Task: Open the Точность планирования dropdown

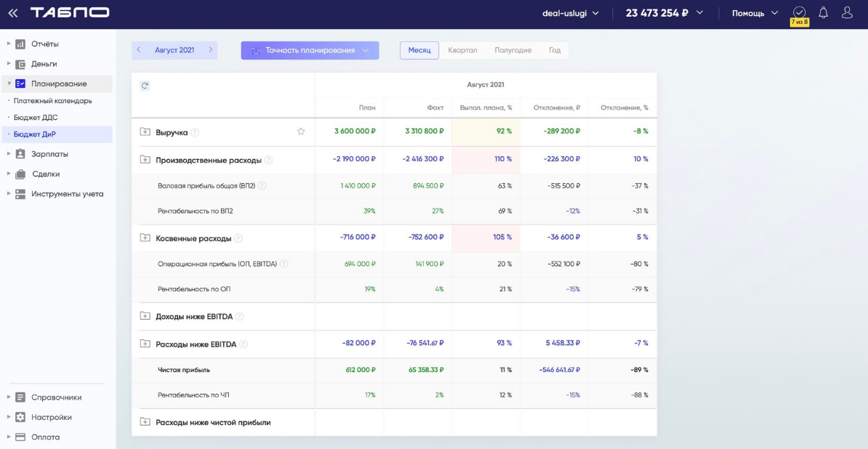Action: [310, 50]
